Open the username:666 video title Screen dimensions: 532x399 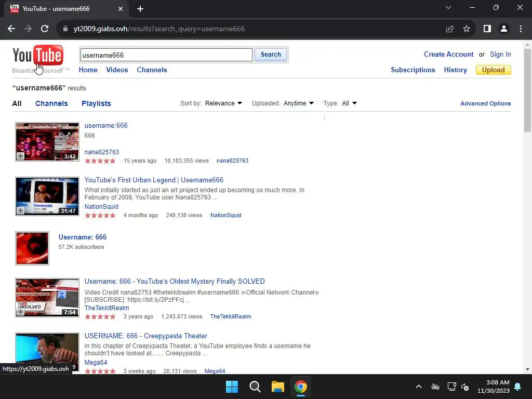(x=106, y=126)
